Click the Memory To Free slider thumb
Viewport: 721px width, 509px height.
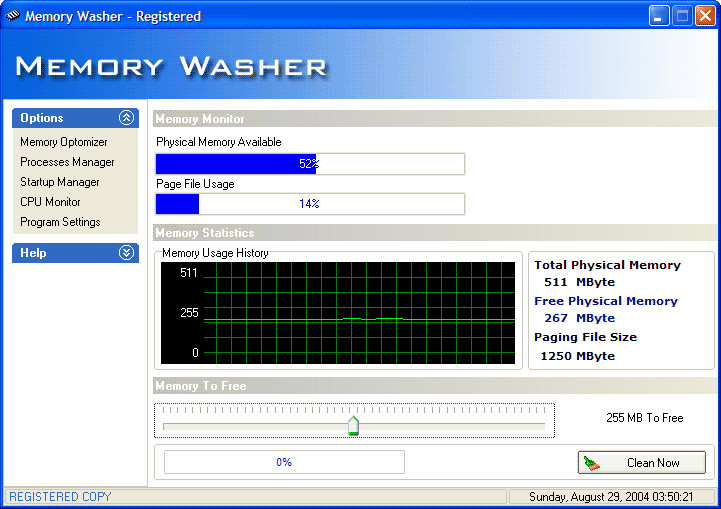point(353,426)
